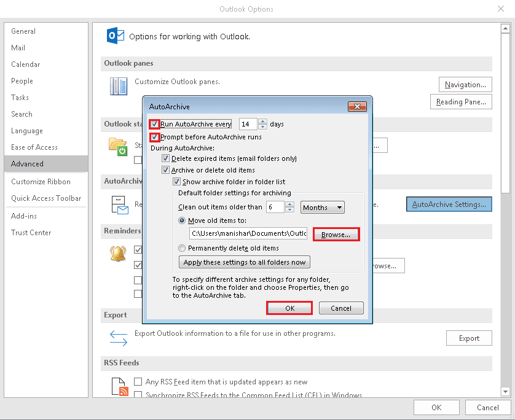Image resolution: width=515 pixels, height=420 pixels.
Task: Click the Outlook start folder power icon
Action: 118,147
